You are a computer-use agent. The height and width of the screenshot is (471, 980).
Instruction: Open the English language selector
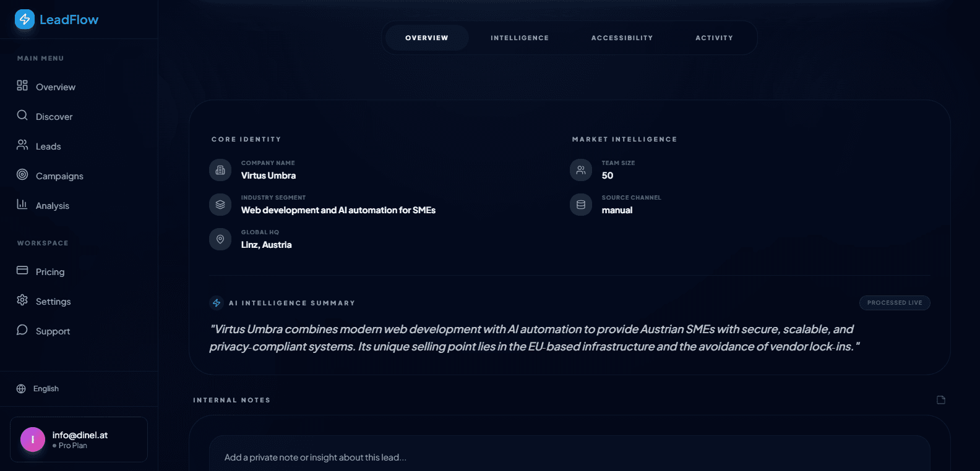click(38, 389)
